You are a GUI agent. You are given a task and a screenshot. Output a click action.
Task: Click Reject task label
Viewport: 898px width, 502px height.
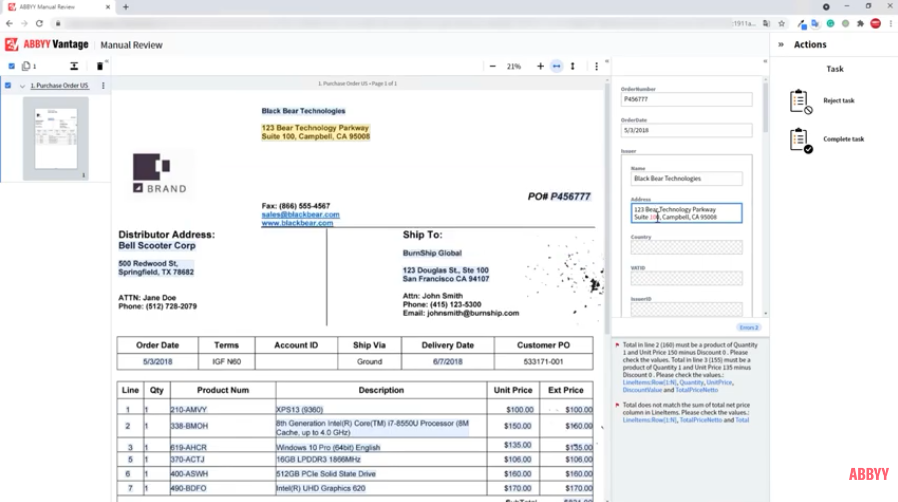click(x=838, y=101)
